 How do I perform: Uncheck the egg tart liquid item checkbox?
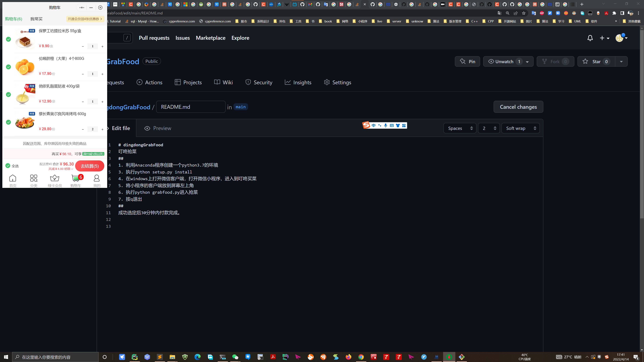click(9, 94)
